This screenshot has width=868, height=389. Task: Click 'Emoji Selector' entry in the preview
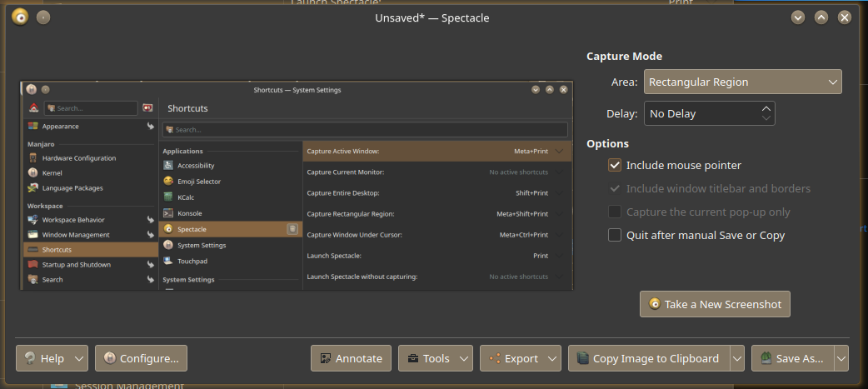[x=199, y=182]
